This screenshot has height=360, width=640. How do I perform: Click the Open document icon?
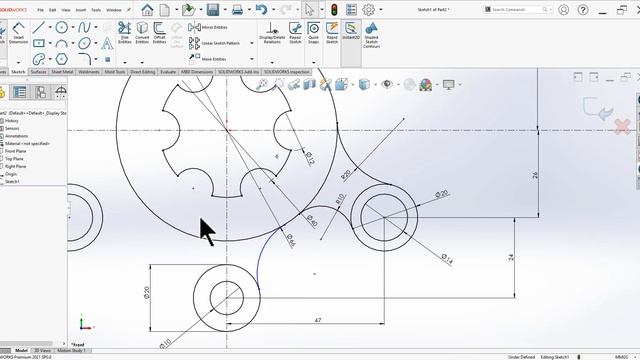(x=189, y=9)
